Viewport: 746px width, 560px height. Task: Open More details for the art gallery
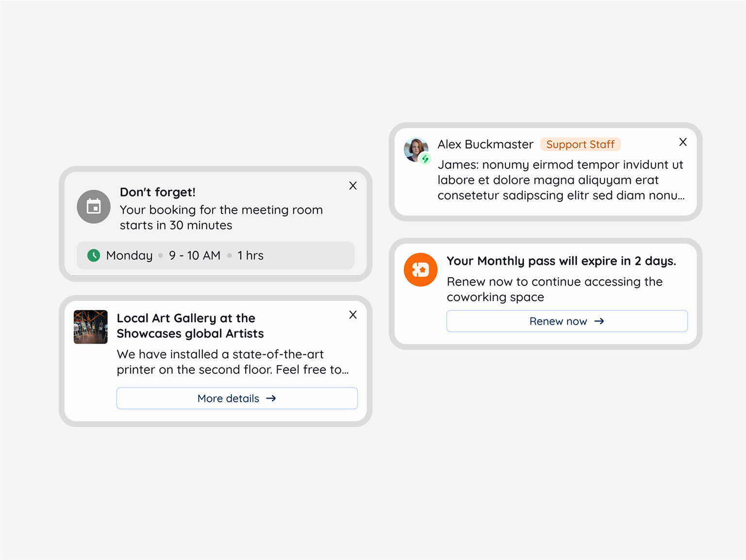click(236, 398)
